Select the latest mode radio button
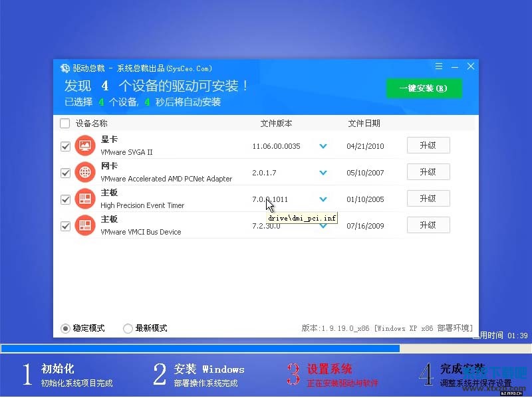Viewport: 532px width, 398px height. tap(128, 328)
